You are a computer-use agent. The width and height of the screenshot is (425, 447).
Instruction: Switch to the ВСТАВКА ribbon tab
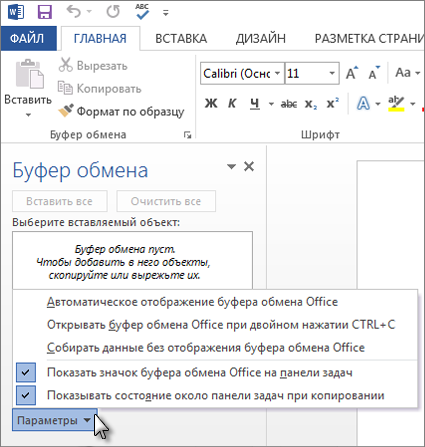181,39
